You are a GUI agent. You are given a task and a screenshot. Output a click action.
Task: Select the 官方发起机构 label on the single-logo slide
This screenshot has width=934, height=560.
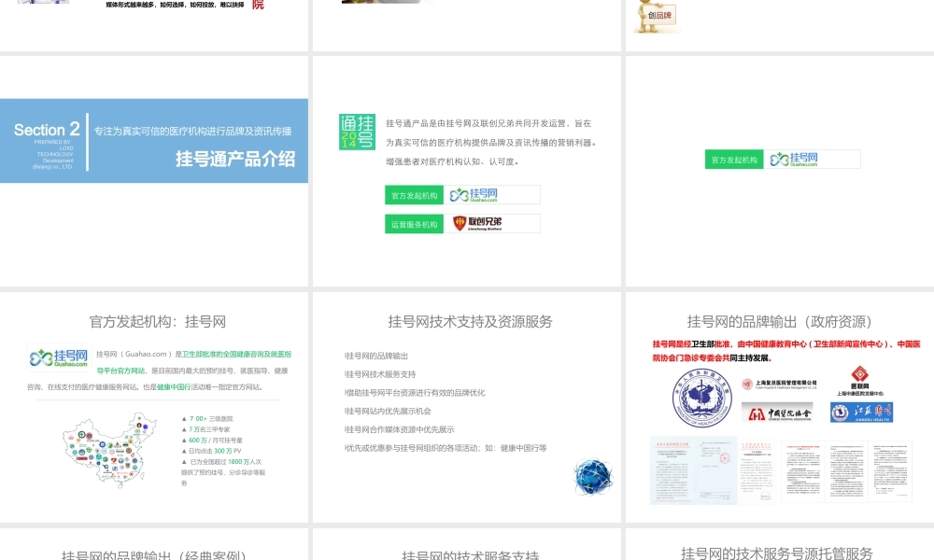pos(734,160)
